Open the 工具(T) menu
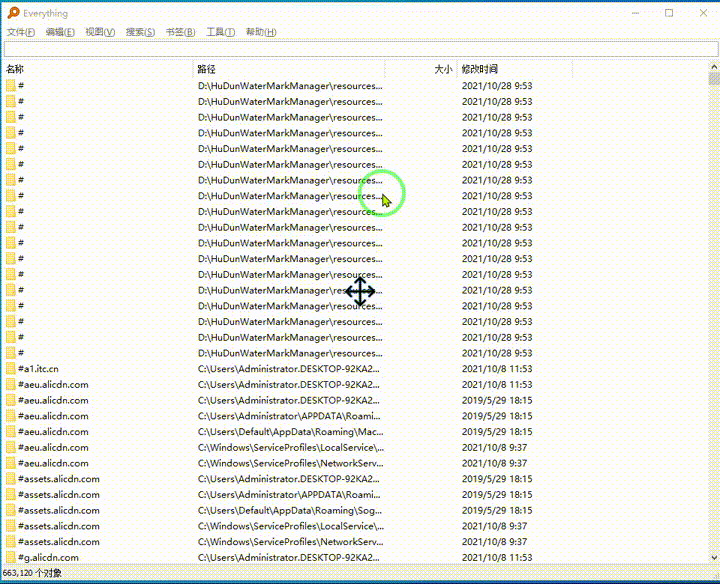 coord(220,32)
